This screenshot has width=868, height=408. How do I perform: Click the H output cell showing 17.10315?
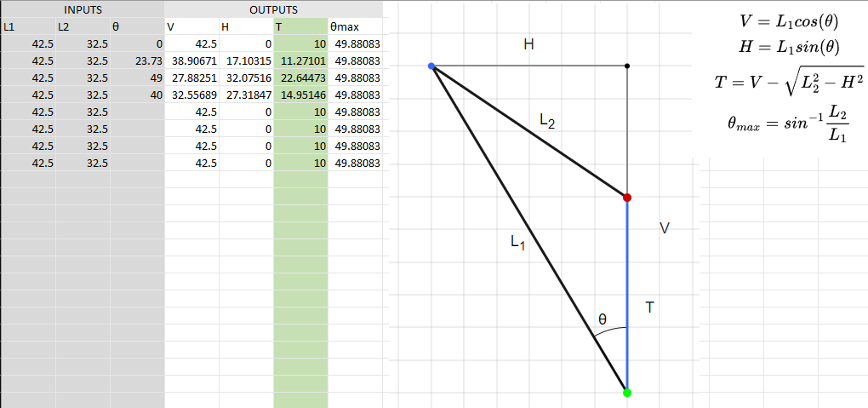click(246, 61)
